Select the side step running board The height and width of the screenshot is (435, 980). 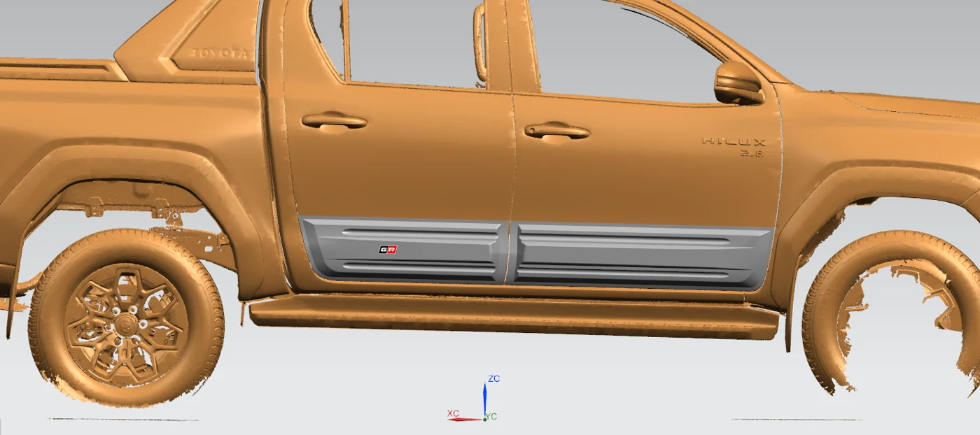[x=514, y=317]
